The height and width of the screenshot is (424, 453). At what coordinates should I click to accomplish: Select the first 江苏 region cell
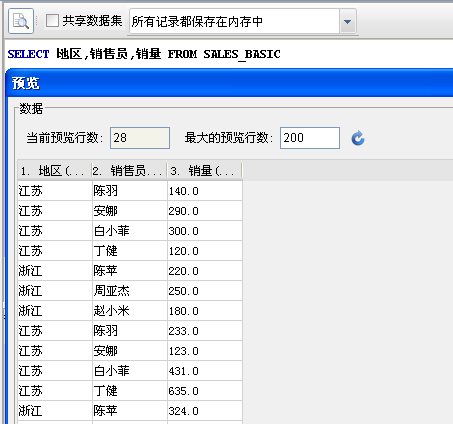(55, 191)
